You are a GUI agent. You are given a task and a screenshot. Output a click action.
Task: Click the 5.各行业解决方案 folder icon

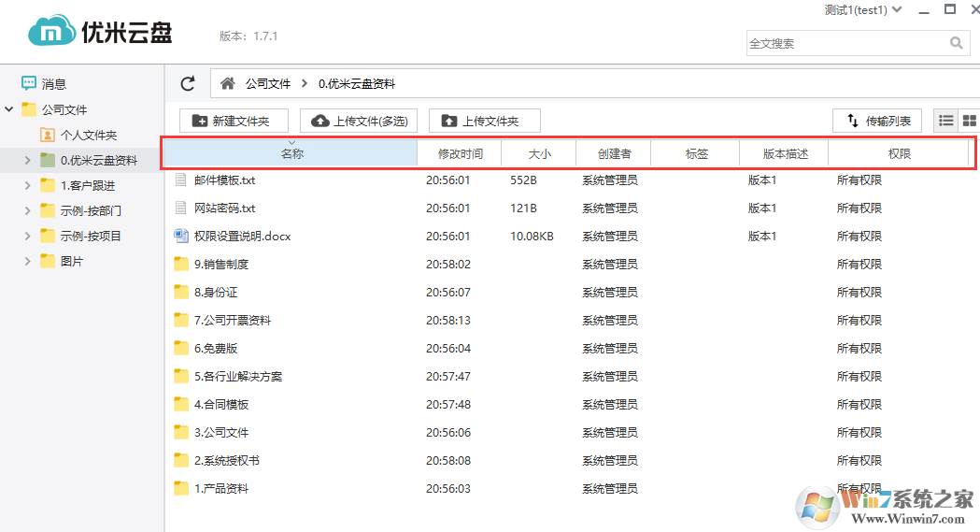point(180,377)
